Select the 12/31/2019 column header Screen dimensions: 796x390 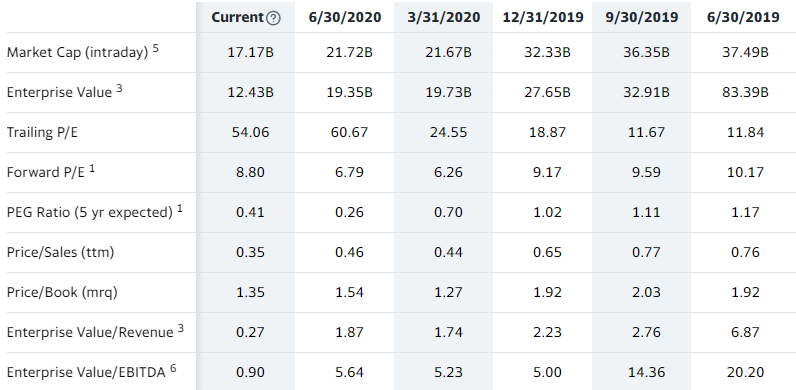[x=543, y=17]
